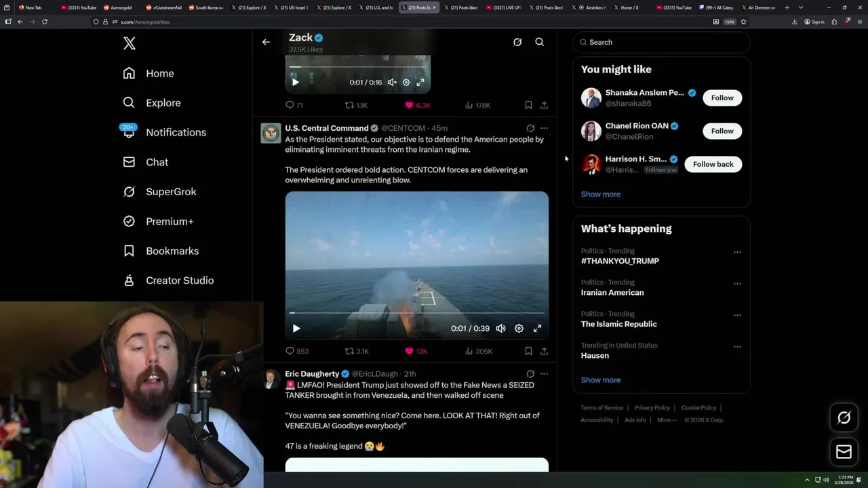Fullscreen the CENTCOM video
The image size is (868, 488).
click(537, 328)
